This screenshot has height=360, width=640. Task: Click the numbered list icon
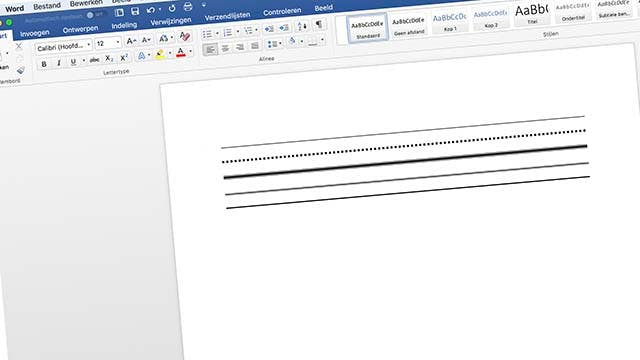(228, 32)
